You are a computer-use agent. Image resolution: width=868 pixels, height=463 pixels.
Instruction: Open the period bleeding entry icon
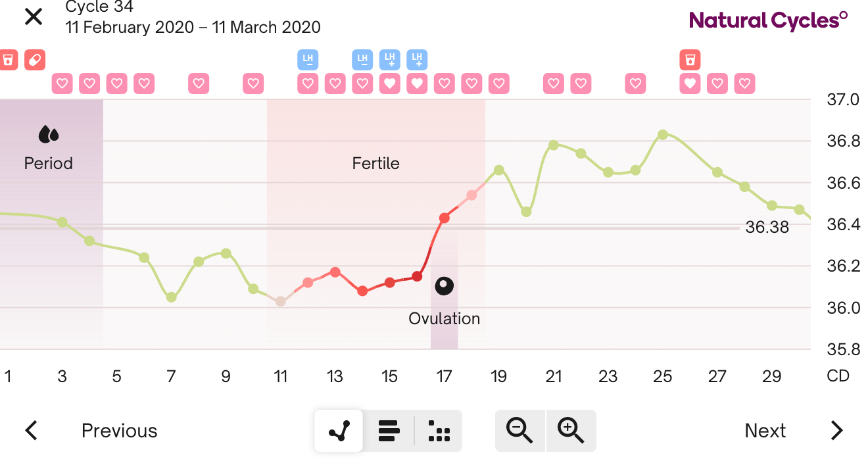(x=8, y=59)
